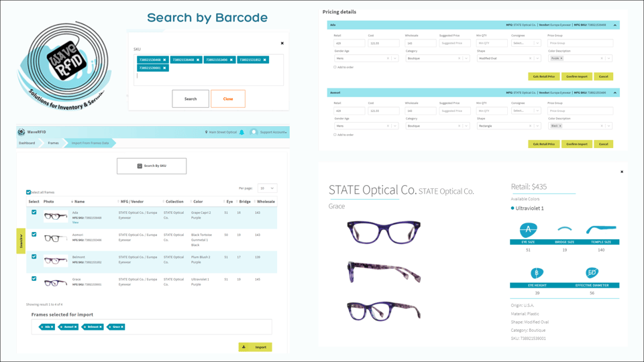Go to Dashboard breadcrumb

pyautogui.click(x=27, y=143)
